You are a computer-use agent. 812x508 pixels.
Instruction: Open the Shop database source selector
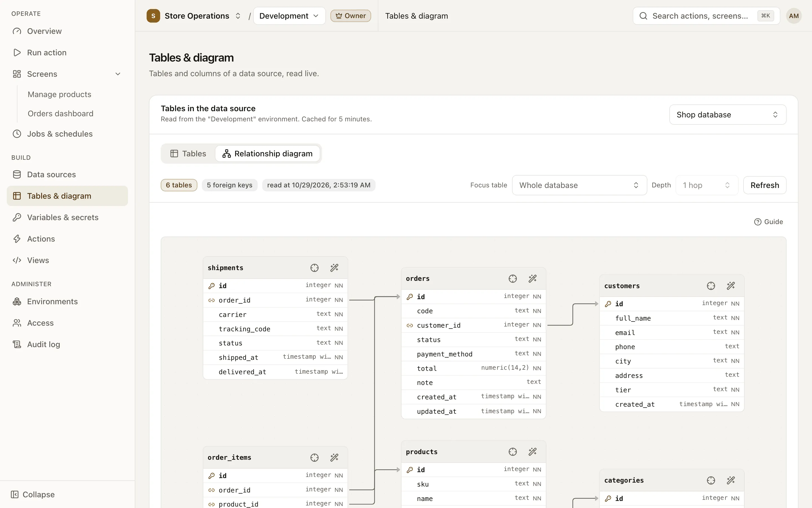pos(727,115)
